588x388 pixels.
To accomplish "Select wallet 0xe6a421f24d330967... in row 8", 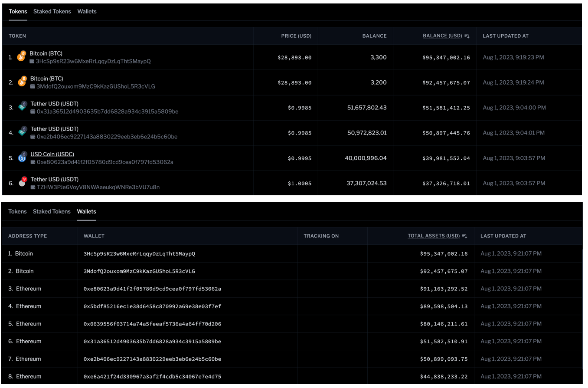I will (152, 377).
